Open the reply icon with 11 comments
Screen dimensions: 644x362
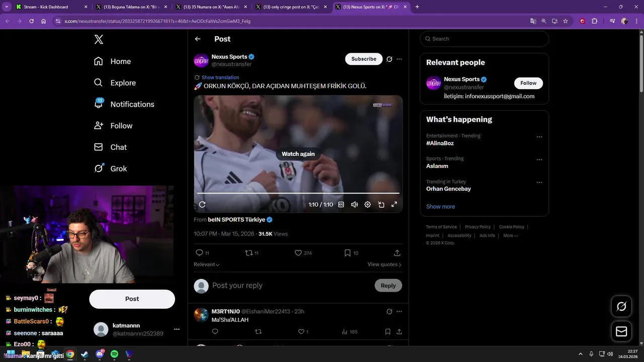pos(199,253)
